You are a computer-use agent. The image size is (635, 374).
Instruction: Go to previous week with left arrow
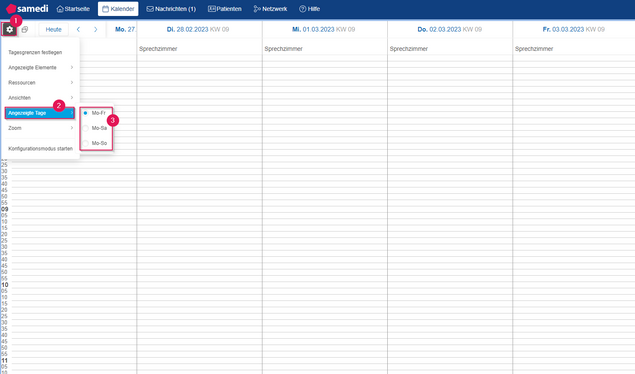click(x=78, y=30)
